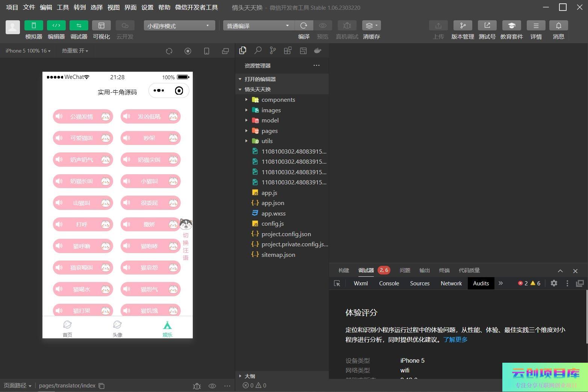Click the compile refresh icon in toolbar
This screenshot has height=392, width=588.
point(304,26)
